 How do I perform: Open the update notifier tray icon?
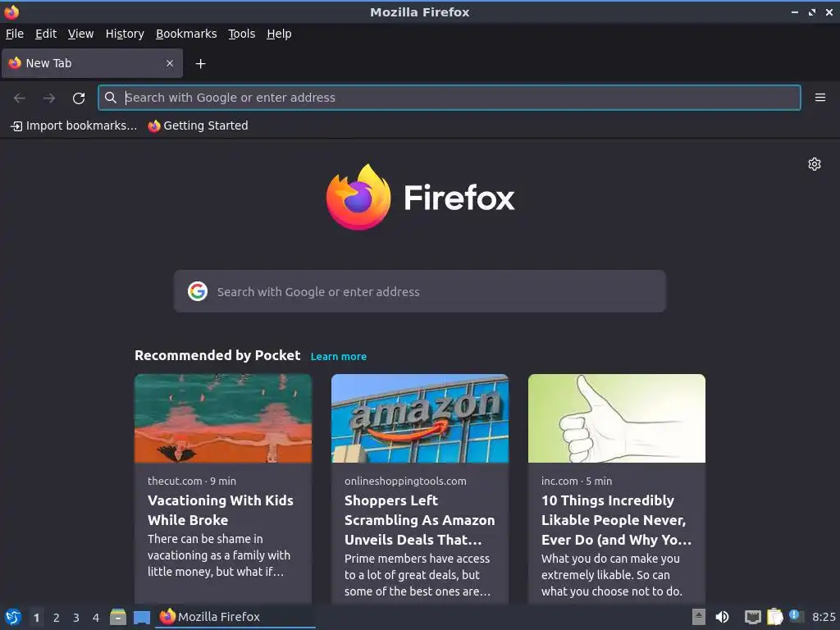pos(796,616)
